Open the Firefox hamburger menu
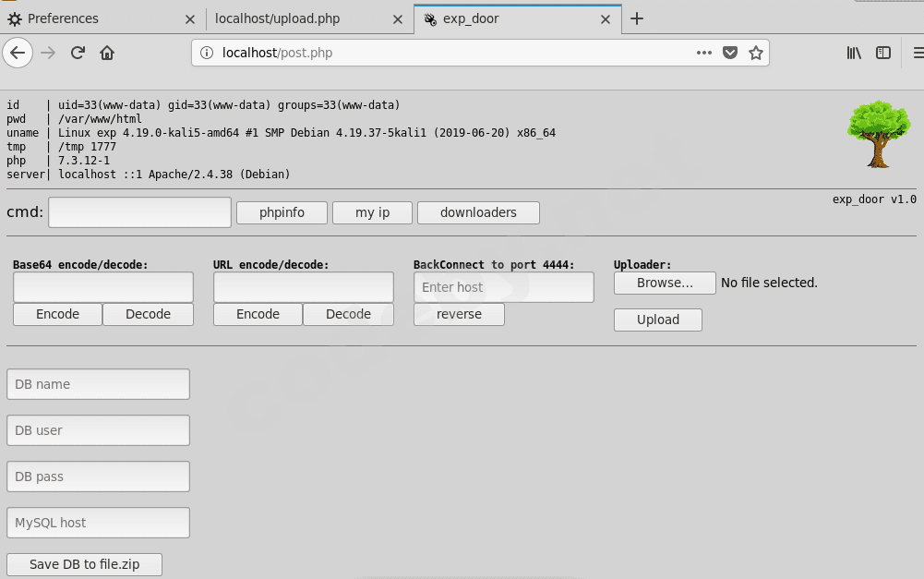 pos(918,53)
